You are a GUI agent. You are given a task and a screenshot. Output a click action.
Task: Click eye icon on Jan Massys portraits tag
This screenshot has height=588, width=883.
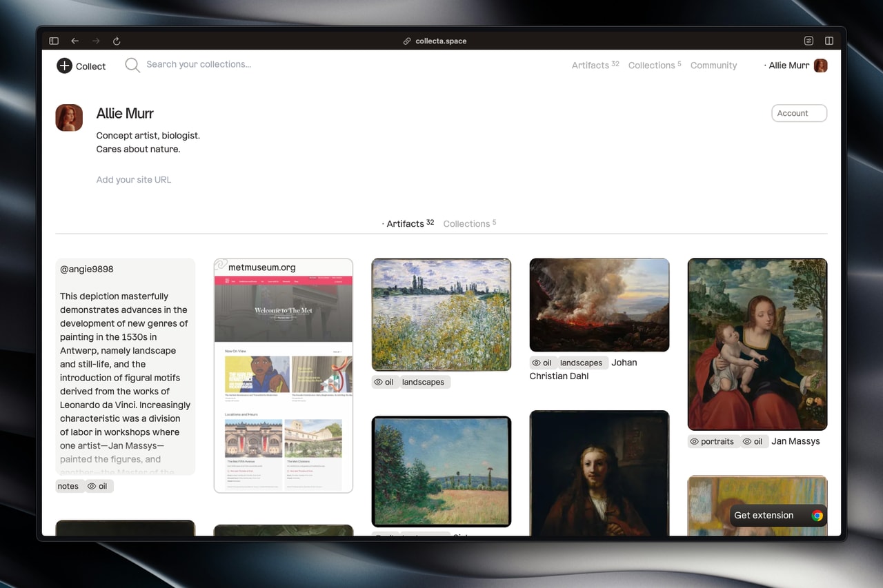point(694,442)
